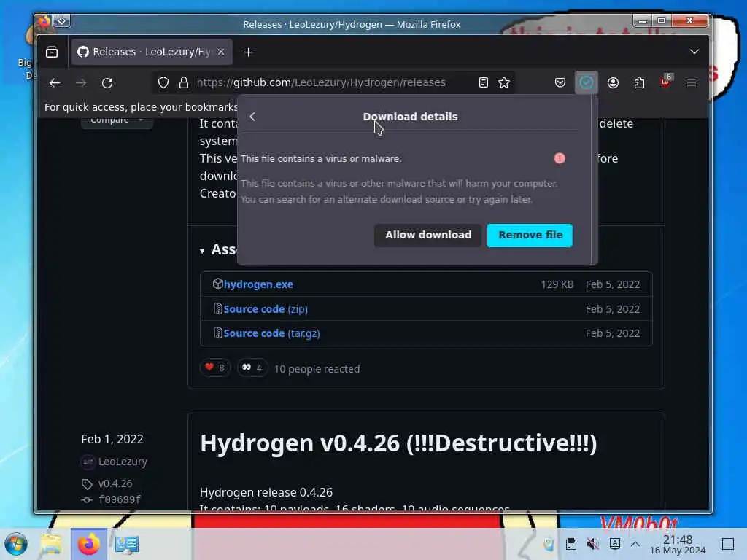Click Remove file button
This screenshot has height=560, width=747.
530,236
